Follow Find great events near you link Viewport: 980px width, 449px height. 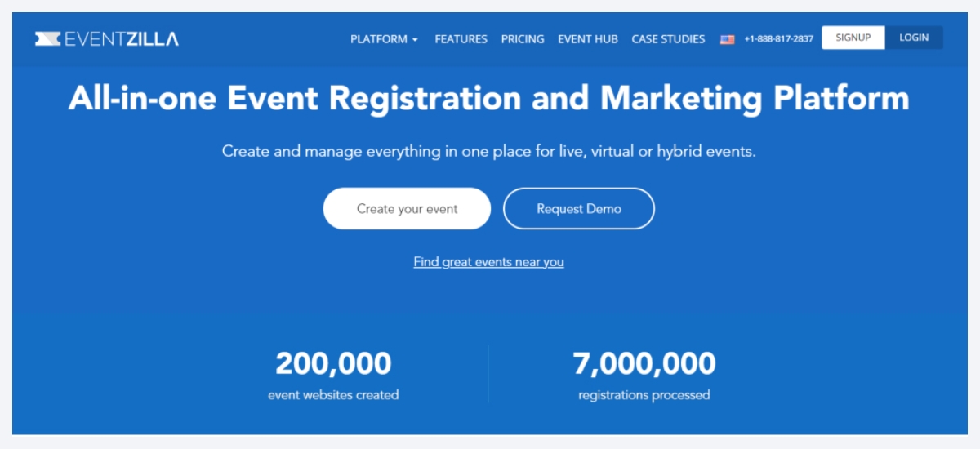click(x=488, y=262)
